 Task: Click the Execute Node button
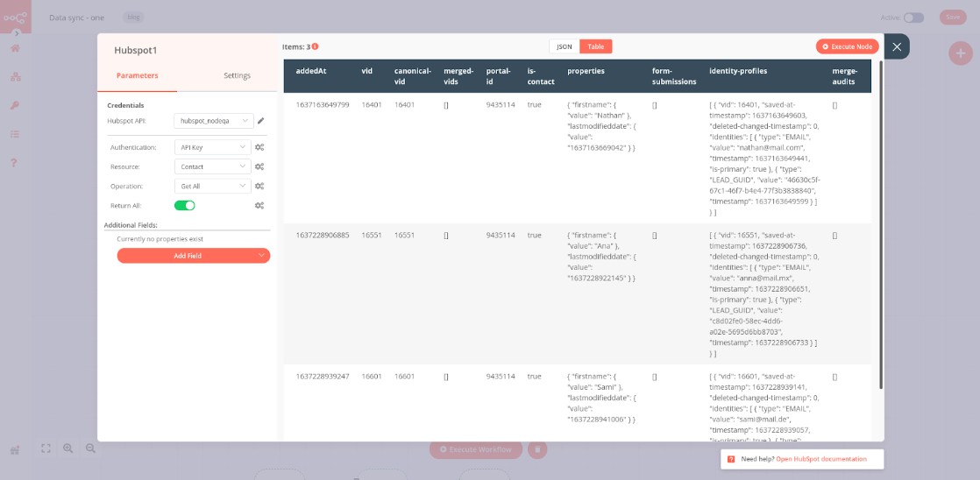click(848, 46)
